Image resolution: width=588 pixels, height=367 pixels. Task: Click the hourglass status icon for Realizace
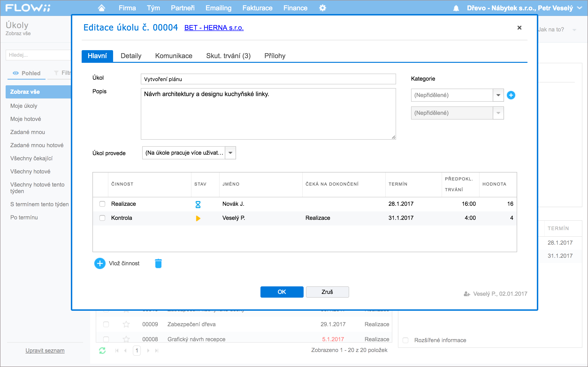(x=198, y=204)
